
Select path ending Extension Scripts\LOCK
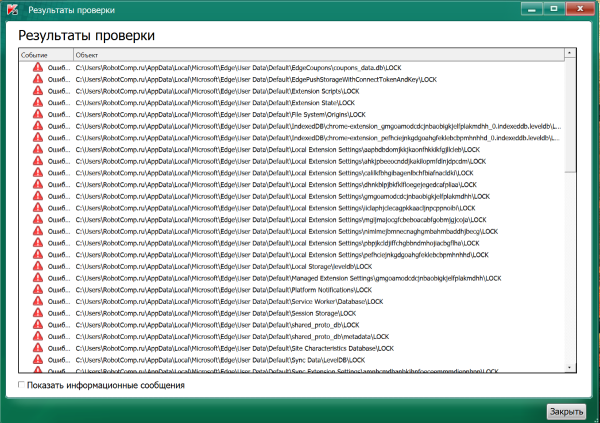[217, 91]
